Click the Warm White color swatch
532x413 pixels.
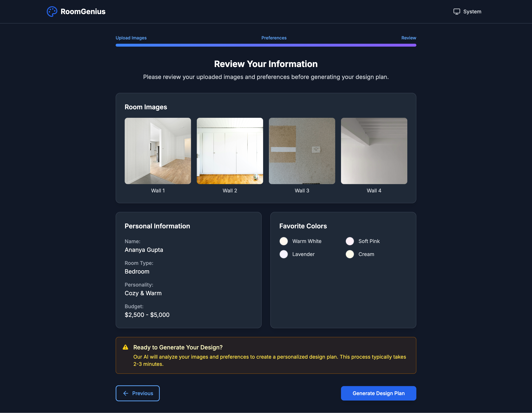(x=284, y=241)
